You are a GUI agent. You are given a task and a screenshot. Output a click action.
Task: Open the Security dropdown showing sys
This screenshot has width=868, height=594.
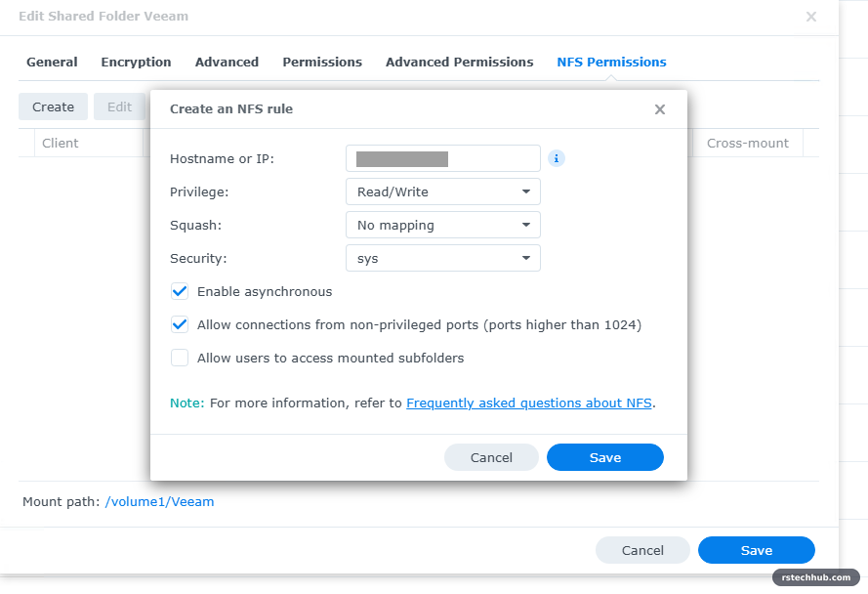(x=443, y=258)
